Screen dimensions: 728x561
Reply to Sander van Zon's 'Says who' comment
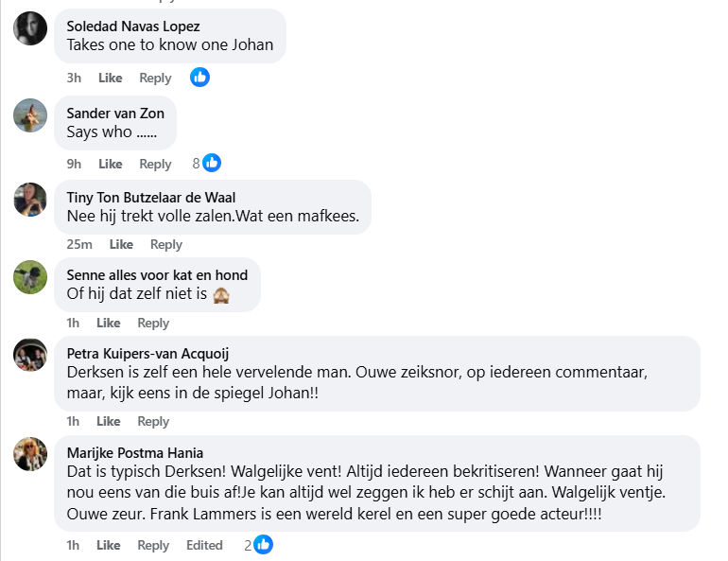coord(155,164)
